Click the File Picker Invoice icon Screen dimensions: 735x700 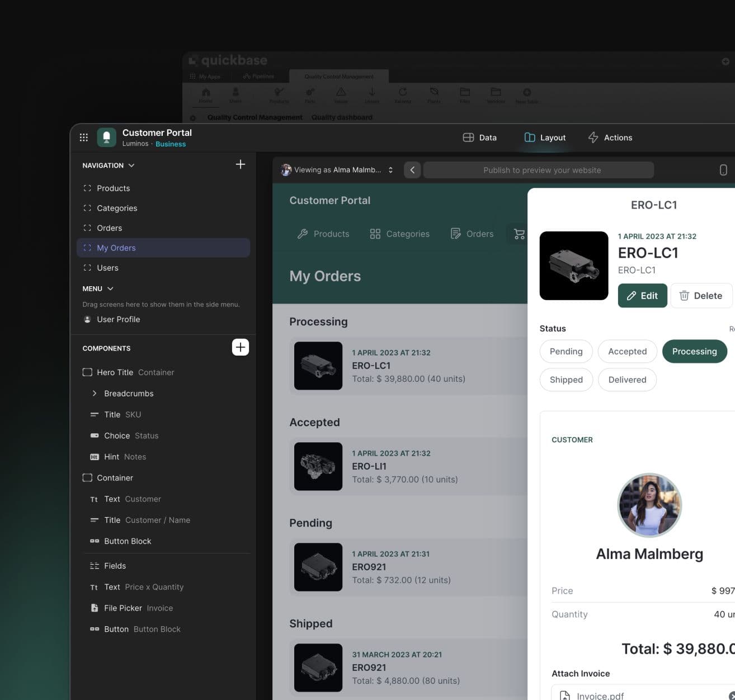tap(95, 608)
